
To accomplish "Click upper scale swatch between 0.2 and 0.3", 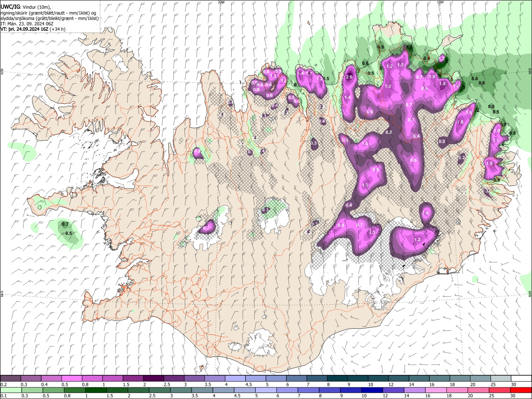I will click(x=11, y=379).
